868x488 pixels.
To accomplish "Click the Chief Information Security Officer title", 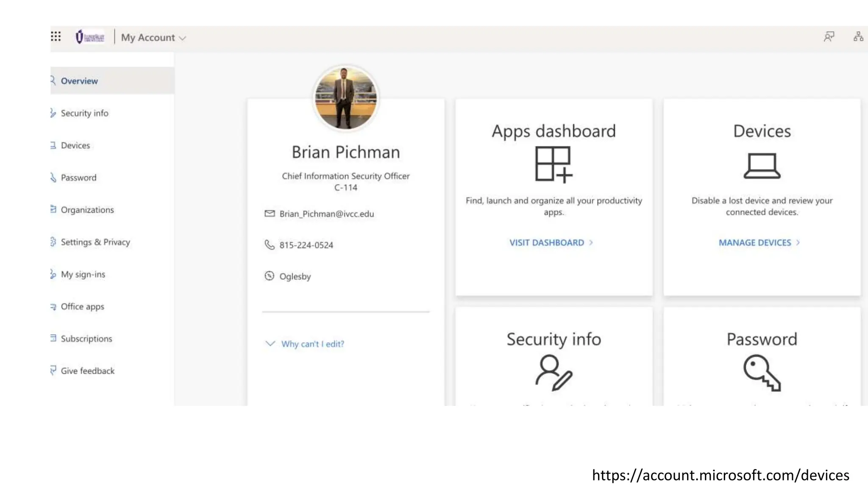I will [346, 176].
